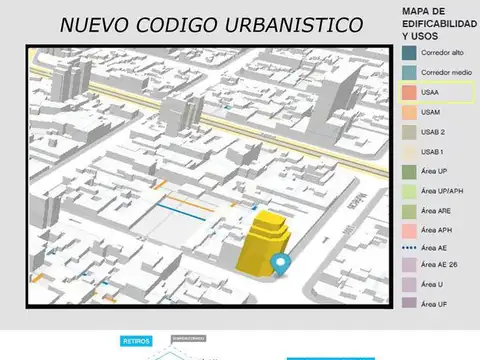Click the Corredor alto color swatch
This screenshot has height=360, width=480.
[x=409, y=53]
